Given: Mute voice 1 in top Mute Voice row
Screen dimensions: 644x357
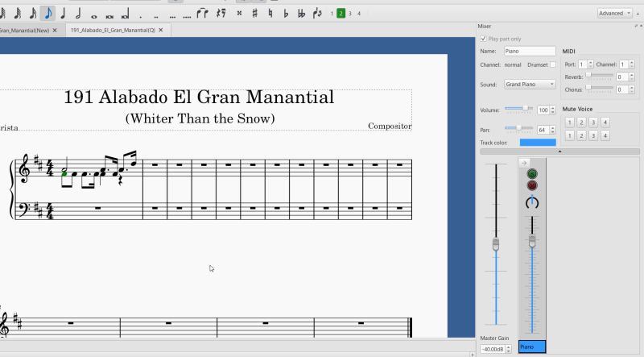Looking at the screenshot, I should (x=569, y=122).
